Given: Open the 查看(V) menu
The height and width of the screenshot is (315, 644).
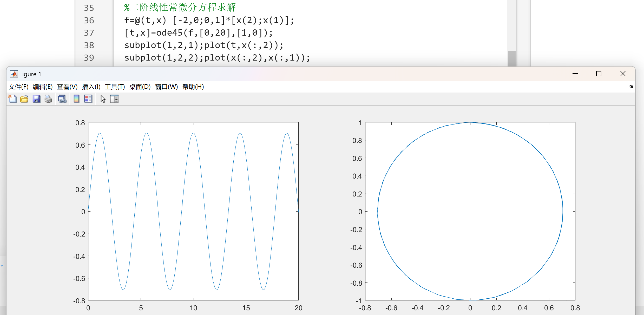Looking at the screenshot, I should 67,87.
